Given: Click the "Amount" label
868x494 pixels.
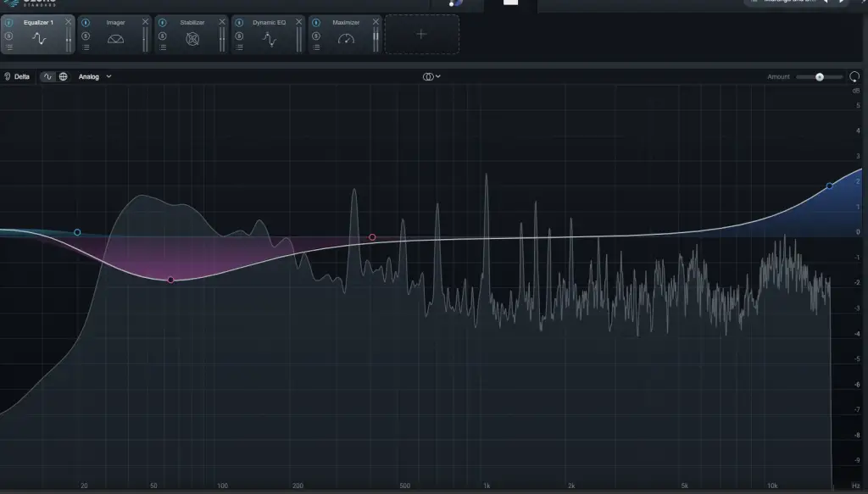Looking at the screenshot, I should click(x=778, y=77).
